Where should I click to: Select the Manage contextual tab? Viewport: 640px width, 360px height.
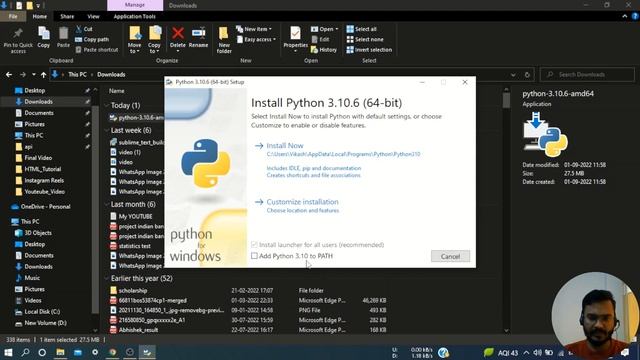135,5
